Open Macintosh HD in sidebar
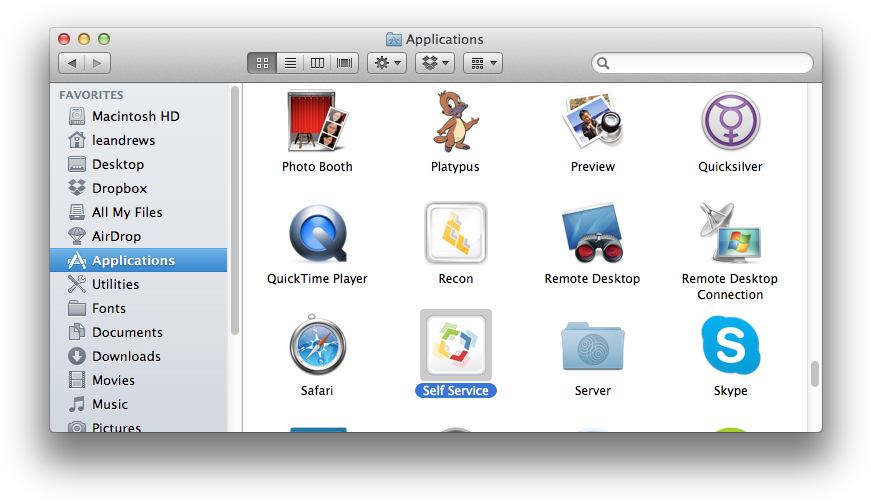The image size is (871, 503). 138,116
